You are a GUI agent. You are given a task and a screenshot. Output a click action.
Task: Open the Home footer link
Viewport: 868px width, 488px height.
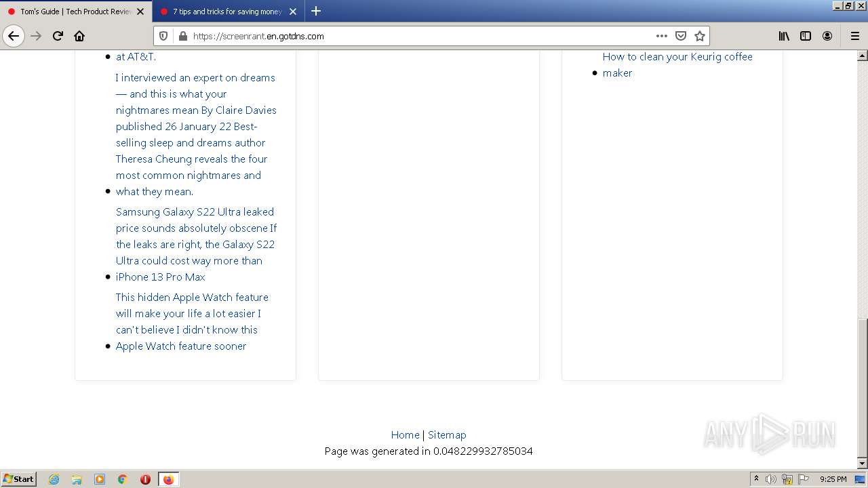click(x=405, y=435)
